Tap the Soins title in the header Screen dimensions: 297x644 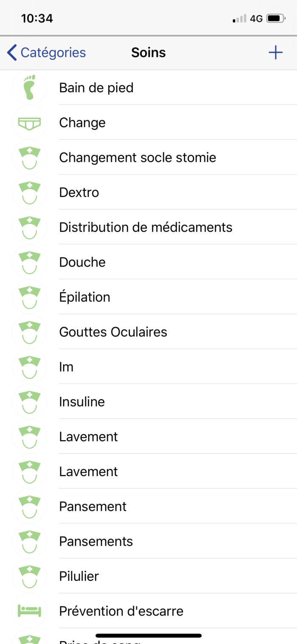[148, 53]
